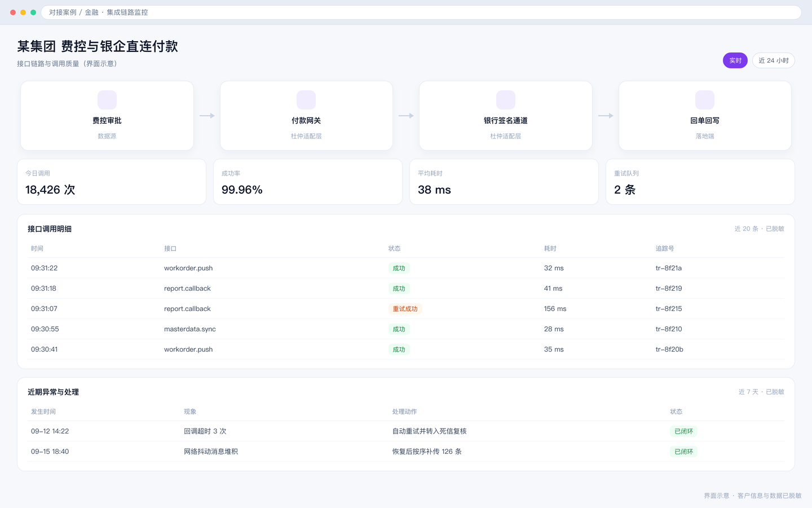Click the 处理动作 column header
This screenshot has height=508, width=812.
click(404, 411)
